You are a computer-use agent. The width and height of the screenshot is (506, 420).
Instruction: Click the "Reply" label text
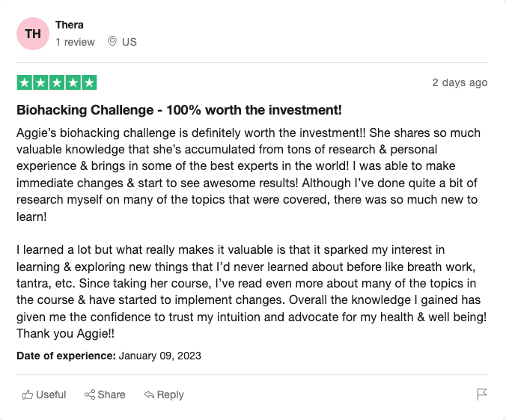coord(171,395)
